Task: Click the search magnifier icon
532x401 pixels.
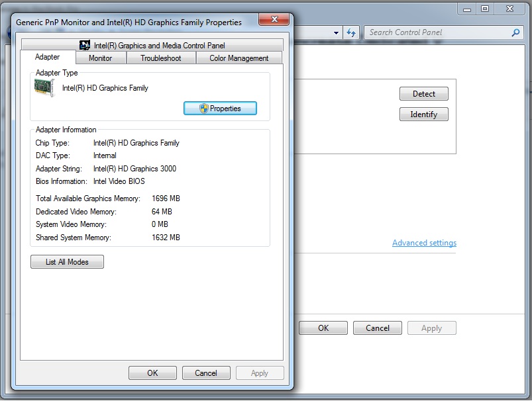Action: point(515,32)
